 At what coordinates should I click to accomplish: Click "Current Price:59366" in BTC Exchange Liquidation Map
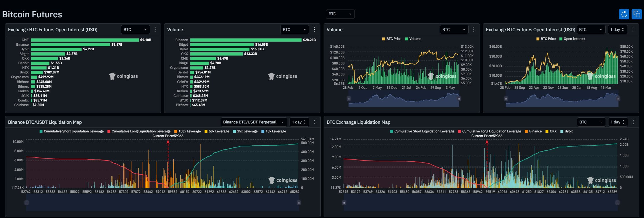[487, 136]
